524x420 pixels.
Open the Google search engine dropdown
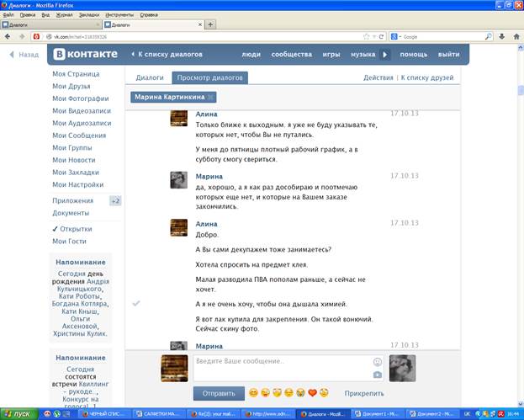coord(396,36)
